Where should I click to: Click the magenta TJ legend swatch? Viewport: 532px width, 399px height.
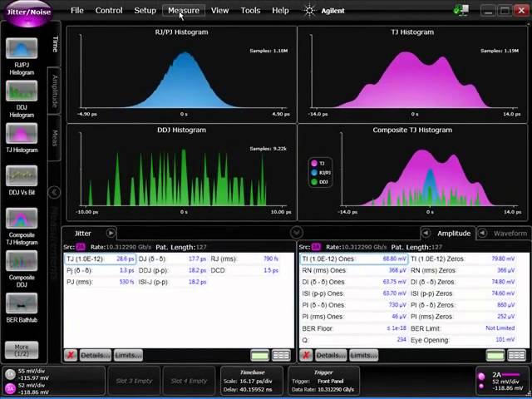click(314, 164)
